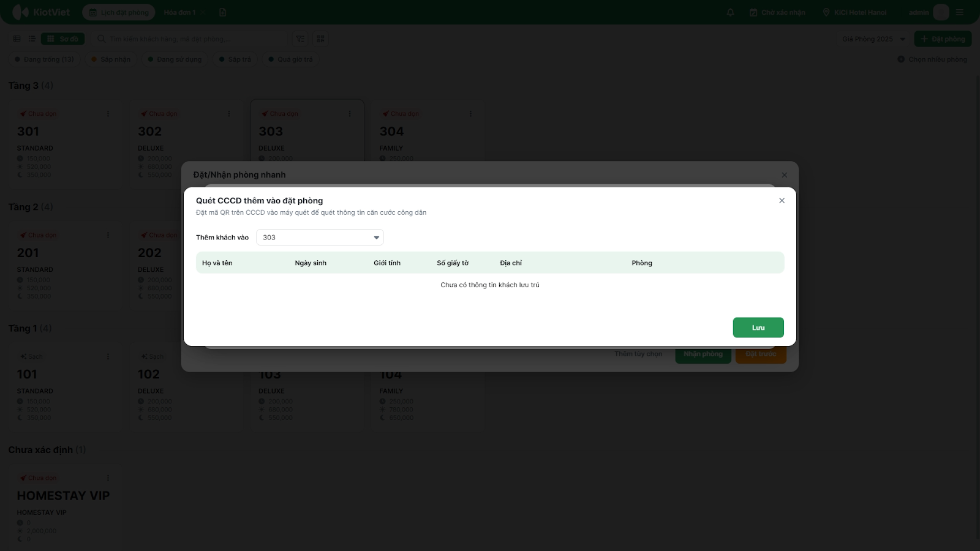The image size is (980, 551).
Task: Switch to the Lịch đặt phòng tab
Action: click(x=119, y=12)
